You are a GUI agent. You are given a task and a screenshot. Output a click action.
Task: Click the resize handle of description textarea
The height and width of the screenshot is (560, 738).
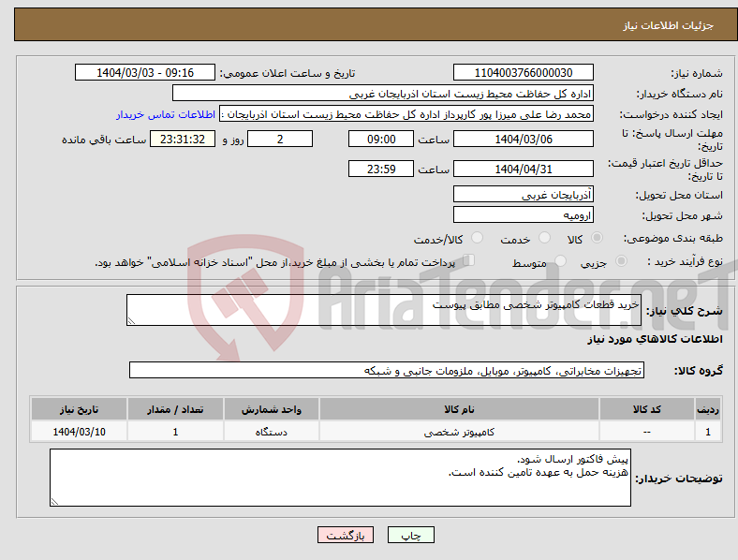pyautogui.click(x=131, y=320)
